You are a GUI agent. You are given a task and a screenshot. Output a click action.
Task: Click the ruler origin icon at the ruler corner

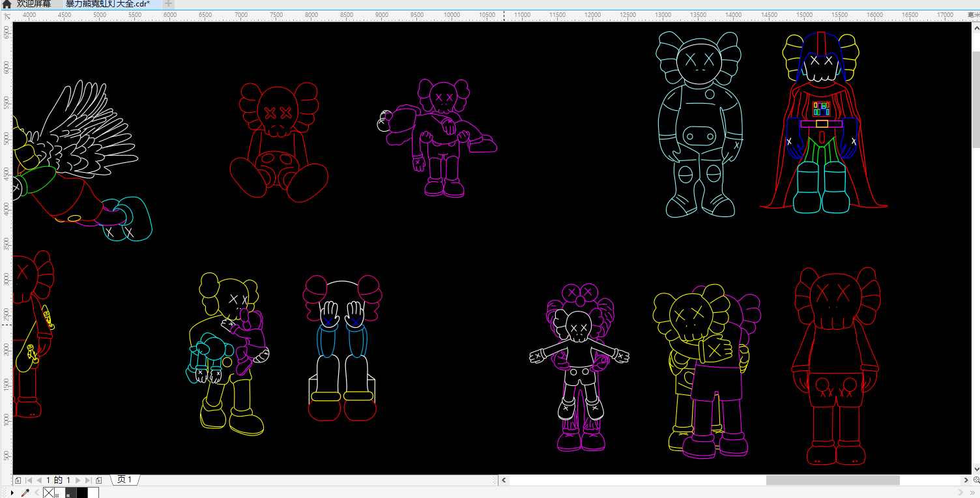click(7, 16)
